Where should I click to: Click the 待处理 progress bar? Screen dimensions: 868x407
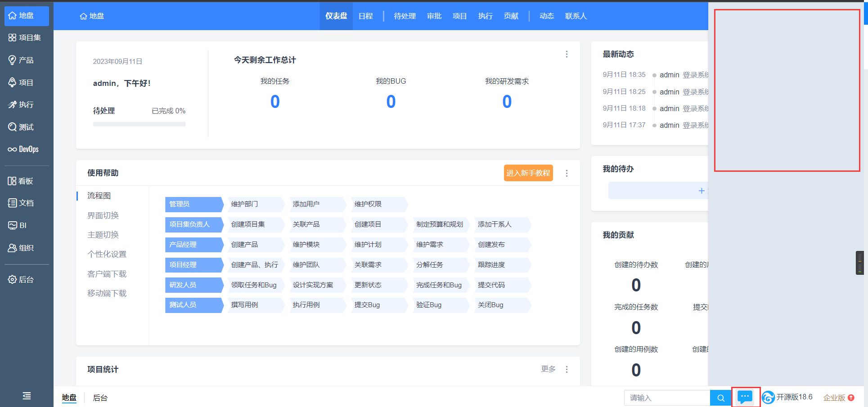(x=139, y=124)
